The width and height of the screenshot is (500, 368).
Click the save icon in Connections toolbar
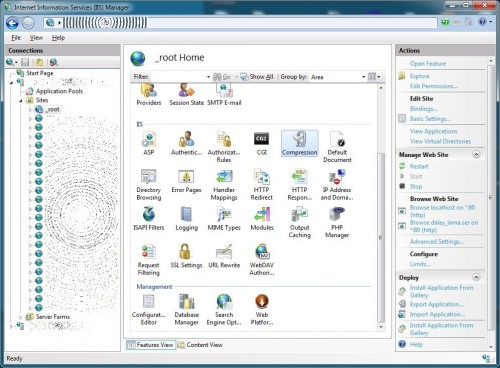click(25, 62)
